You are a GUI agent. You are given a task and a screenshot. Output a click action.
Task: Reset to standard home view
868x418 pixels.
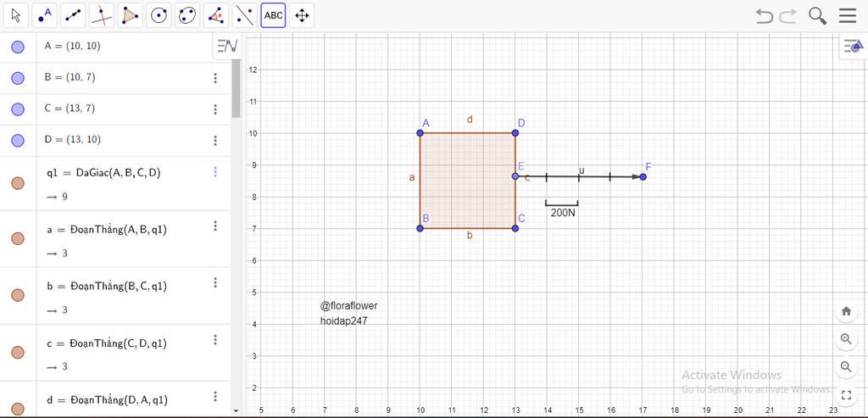pyautogui.click(x=846, y=311)
